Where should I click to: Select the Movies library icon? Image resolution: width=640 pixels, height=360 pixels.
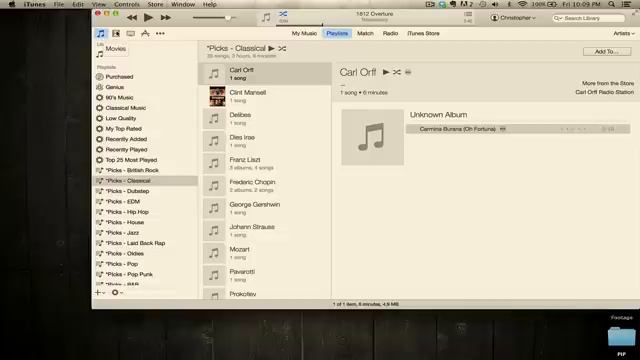[116, 33]
